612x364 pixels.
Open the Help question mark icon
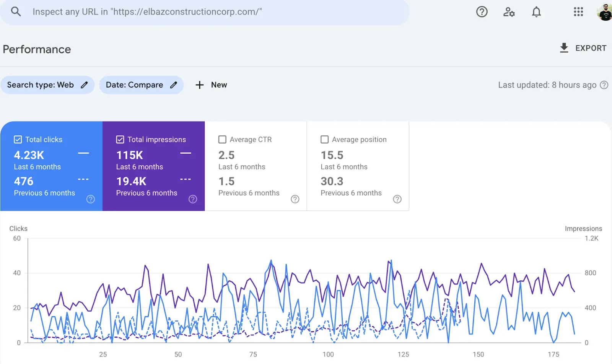tap(482, 12)
